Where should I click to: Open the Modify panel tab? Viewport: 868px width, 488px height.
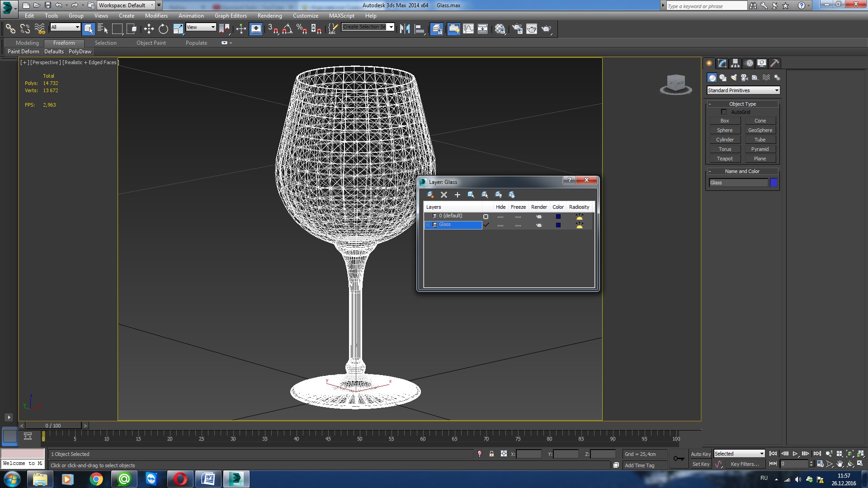tap(722, 63)
